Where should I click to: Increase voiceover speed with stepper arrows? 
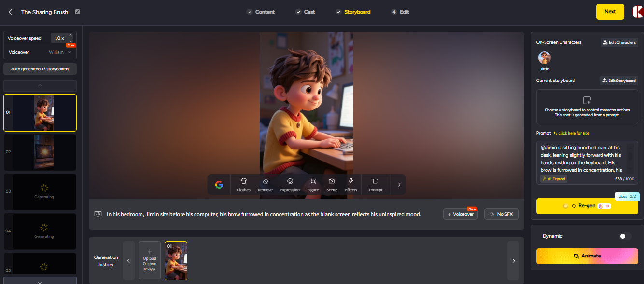[x=70, y=35]
